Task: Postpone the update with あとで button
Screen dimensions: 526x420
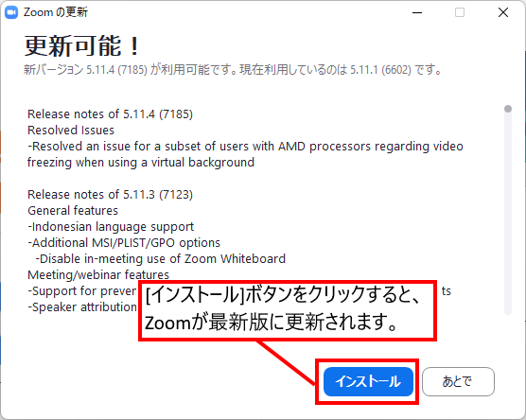Action: tap(458, 381)
